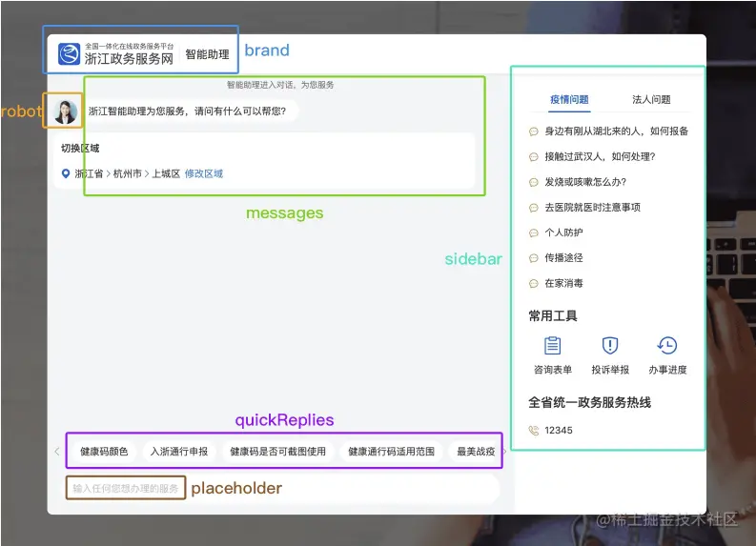Open question 去医院就医时注意事项
This screenshot has width=756, height=546.
[x=593, y=208]
